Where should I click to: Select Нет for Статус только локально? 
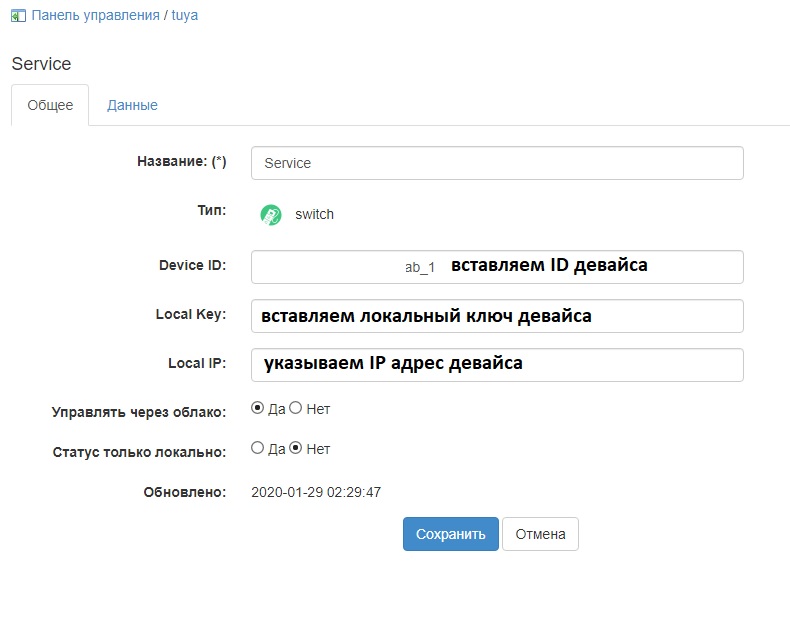(x=296, y=448)
